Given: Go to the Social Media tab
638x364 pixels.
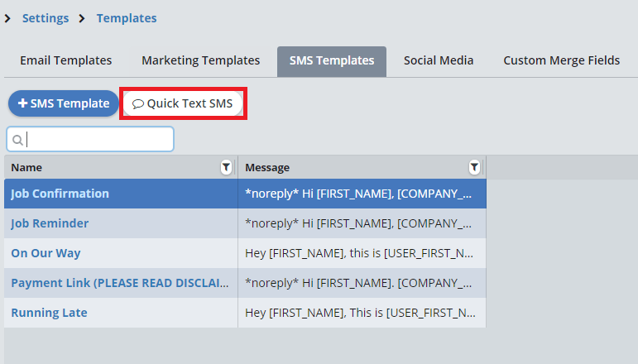Looking at the screenshot, I should (439, 60).
